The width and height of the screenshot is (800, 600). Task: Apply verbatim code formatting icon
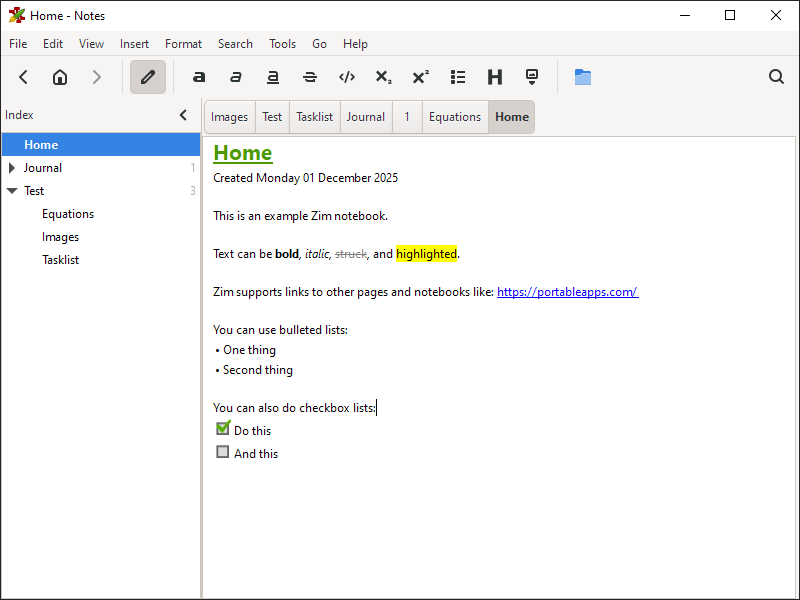[x=347, y=77]
